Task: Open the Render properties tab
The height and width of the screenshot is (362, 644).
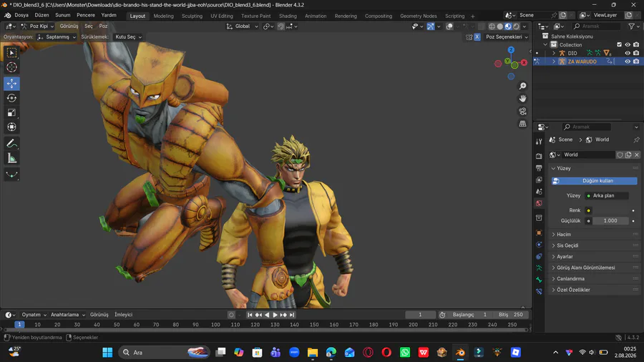Action: tap(539, 156)
